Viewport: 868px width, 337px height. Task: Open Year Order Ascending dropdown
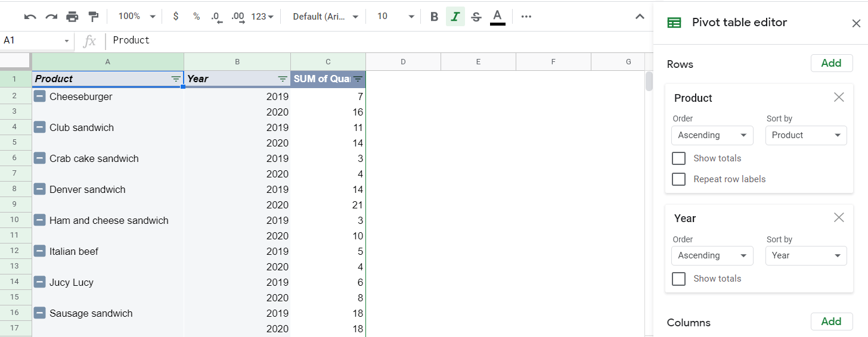click(x=712, y=255)
